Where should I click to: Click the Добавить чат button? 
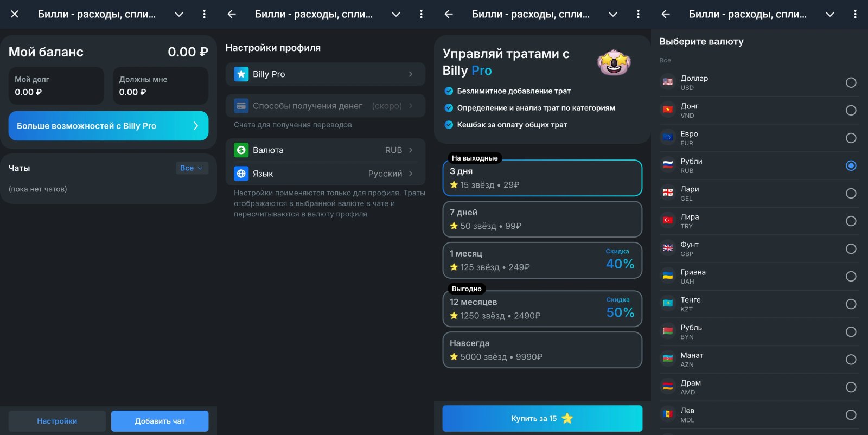160,421
